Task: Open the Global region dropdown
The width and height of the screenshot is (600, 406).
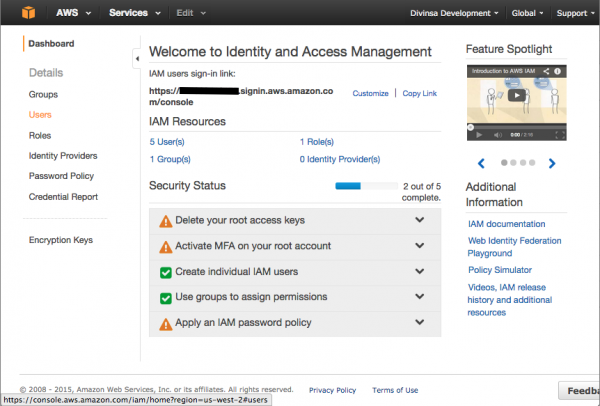Action: [527, 13]
